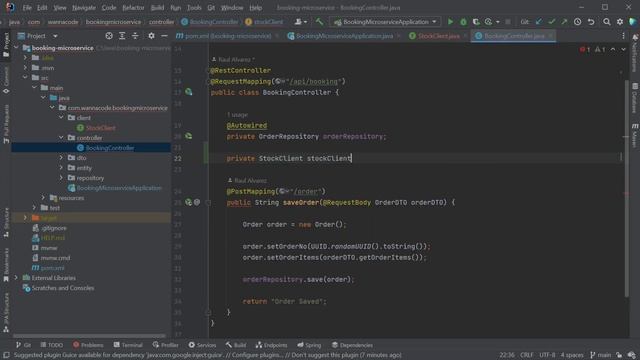
Task: Click the Build project hammer icon
Action: point(319,22)
